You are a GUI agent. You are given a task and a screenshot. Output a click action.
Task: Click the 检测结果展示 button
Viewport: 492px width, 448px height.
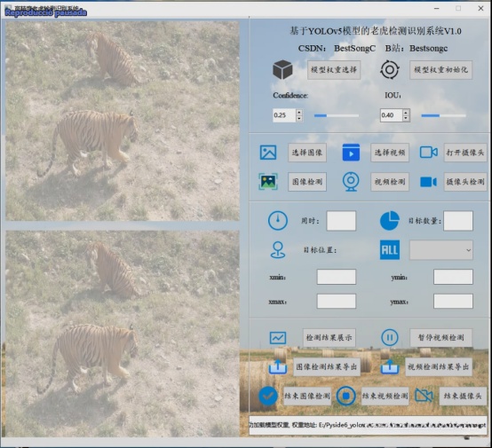point(329,338)
